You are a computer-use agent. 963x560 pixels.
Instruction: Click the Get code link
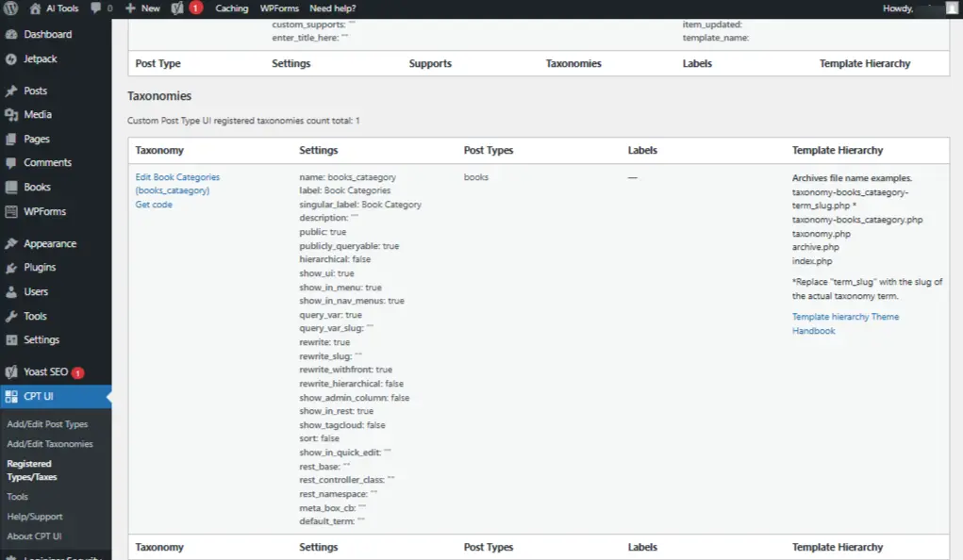[154, 205]
